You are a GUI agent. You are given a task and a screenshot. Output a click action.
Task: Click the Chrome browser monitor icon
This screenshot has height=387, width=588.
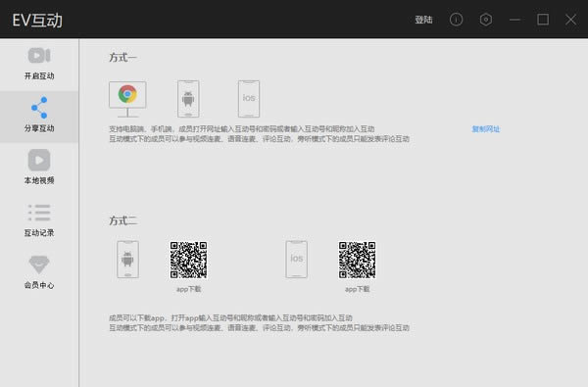coord(127,99)
